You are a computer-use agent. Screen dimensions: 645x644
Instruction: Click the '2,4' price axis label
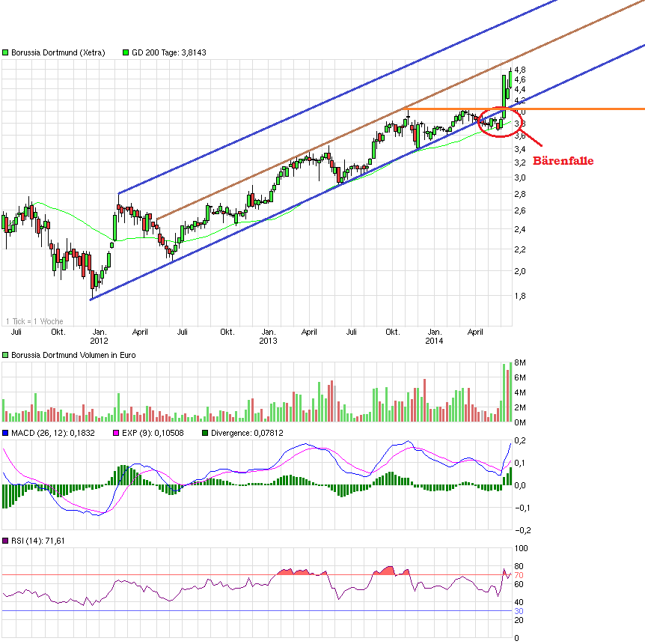520,229
